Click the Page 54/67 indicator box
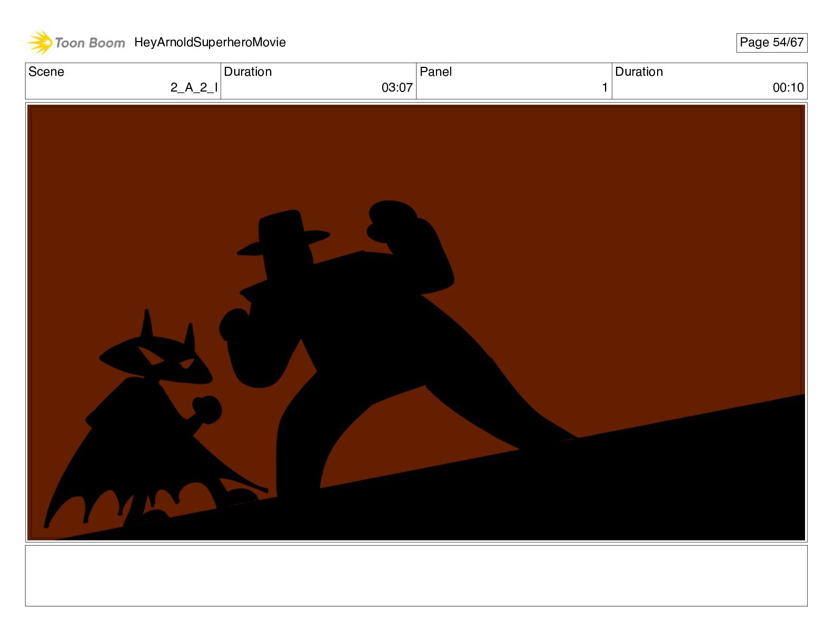Image resolution: width=834 pixels, height=644 pixels. [x=771, y=43]
